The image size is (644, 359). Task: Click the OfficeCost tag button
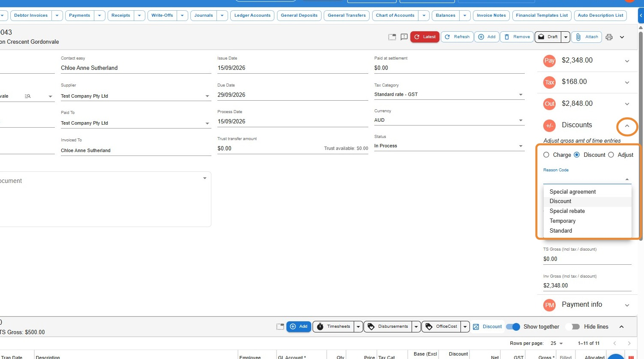point(442,326)
